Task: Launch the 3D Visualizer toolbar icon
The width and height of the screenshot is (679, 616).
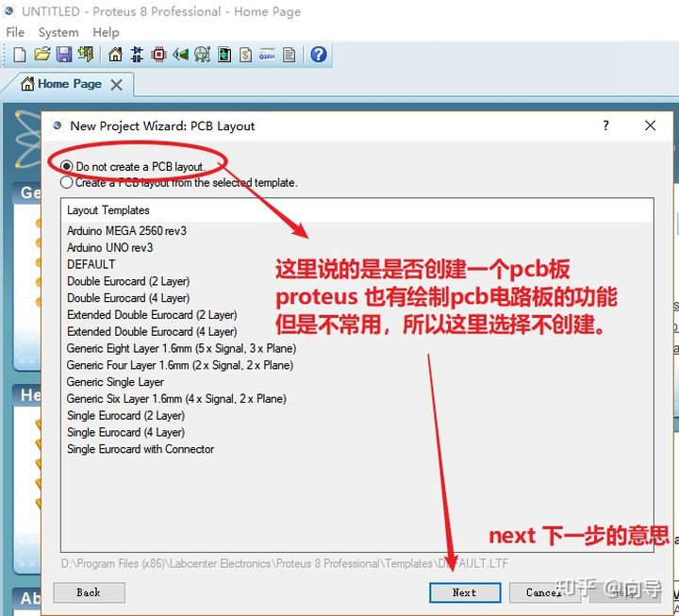Action: (x=181, y=55)
